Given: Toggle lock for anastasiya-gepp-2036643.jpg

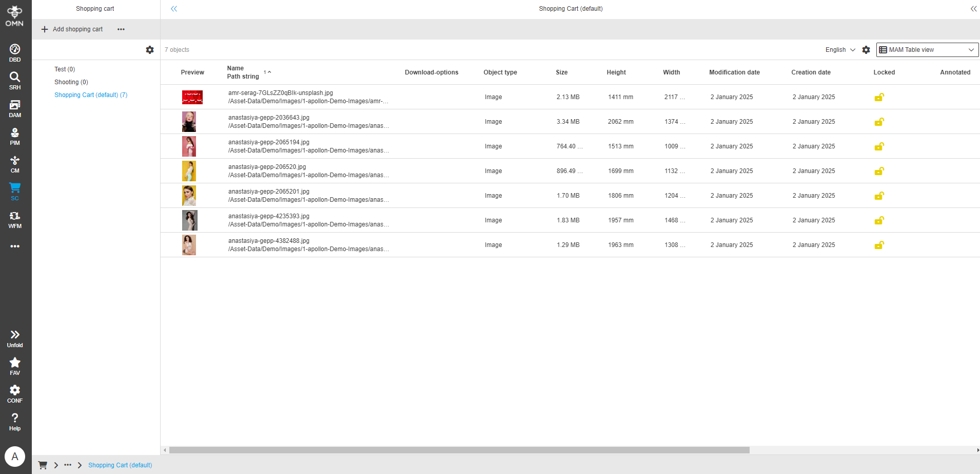Looking at the screenshot, I should click(x=879, y=122).
